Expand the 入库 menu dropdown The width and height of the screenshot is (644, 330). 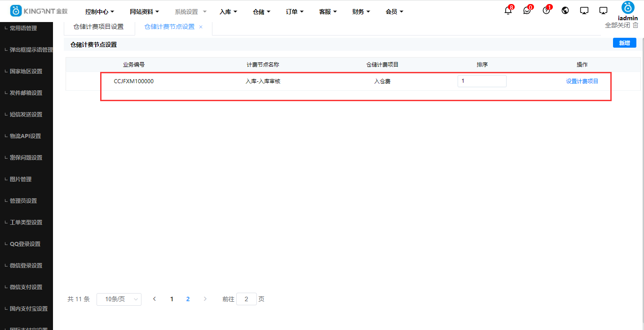[228, 11]
